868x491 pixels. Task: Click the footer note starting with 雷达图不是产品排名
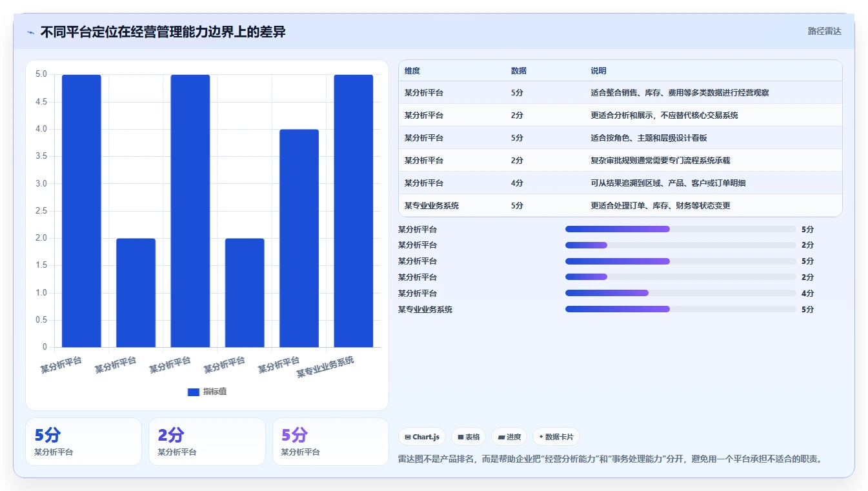coord(611,459)
